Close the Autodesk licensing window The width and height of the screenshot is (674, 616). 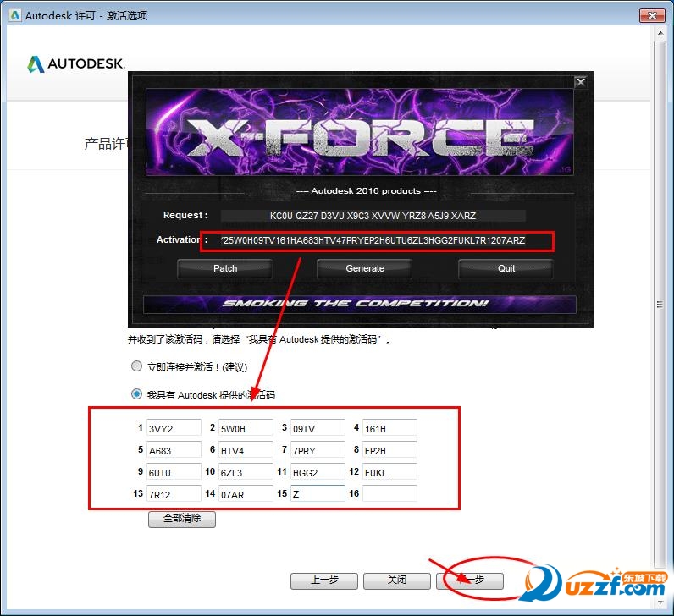650,14
